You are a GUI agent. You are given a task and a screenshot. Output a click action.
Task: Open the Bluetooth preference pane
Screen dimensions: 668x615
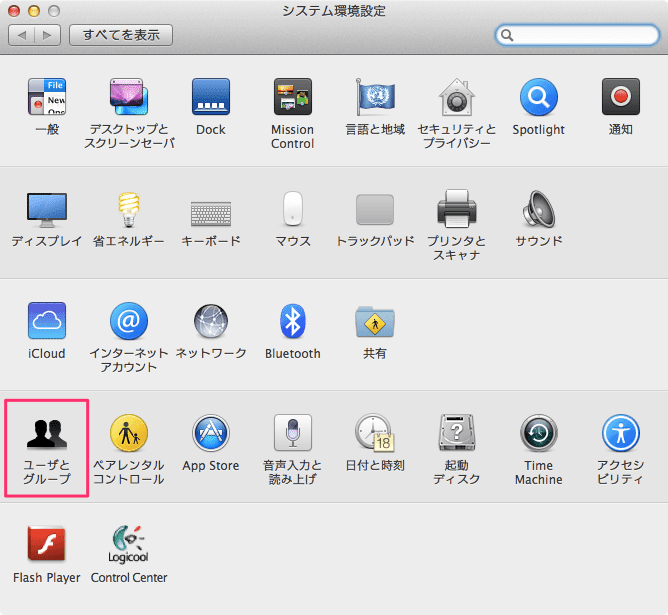click(293, 321)
